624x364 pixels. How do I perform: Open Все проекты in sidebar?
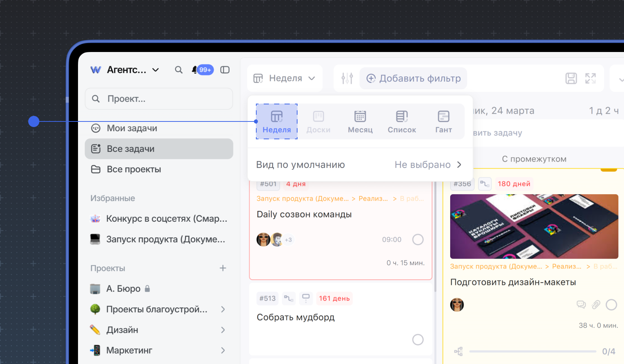pyautogui.click(x=134, y=169)
